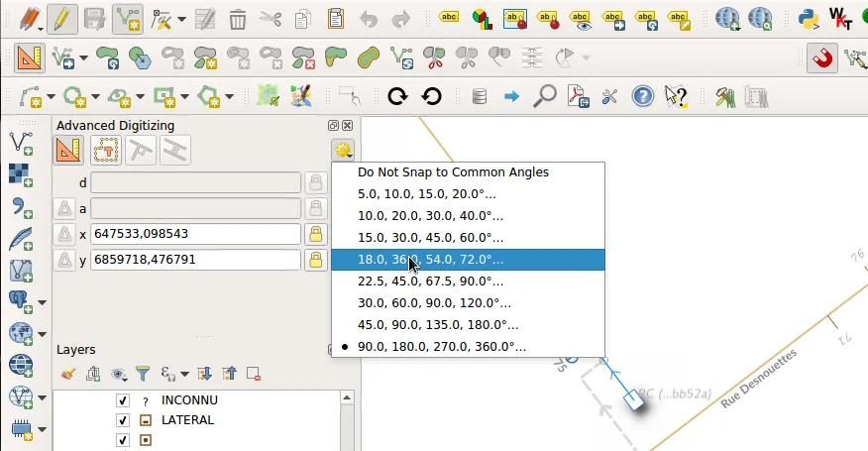Enable the construction mode button
Image resolution: width=868 pixels, height=451 pixels.
[106, 151]
